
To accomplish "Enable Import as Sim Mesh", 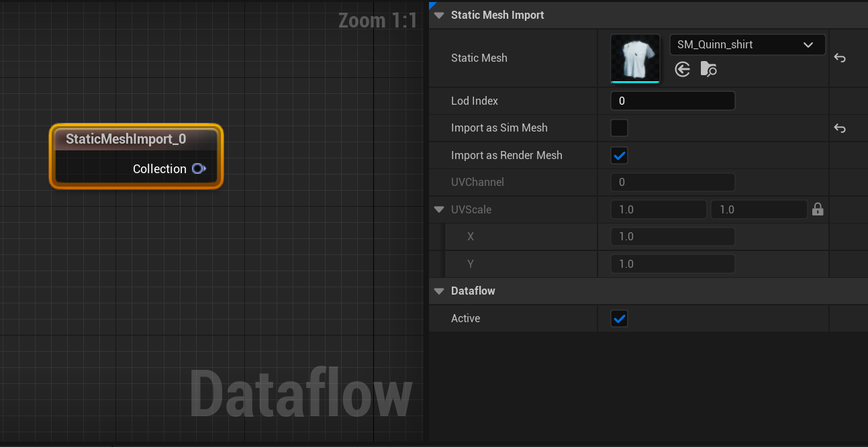I will coord(618,128).
